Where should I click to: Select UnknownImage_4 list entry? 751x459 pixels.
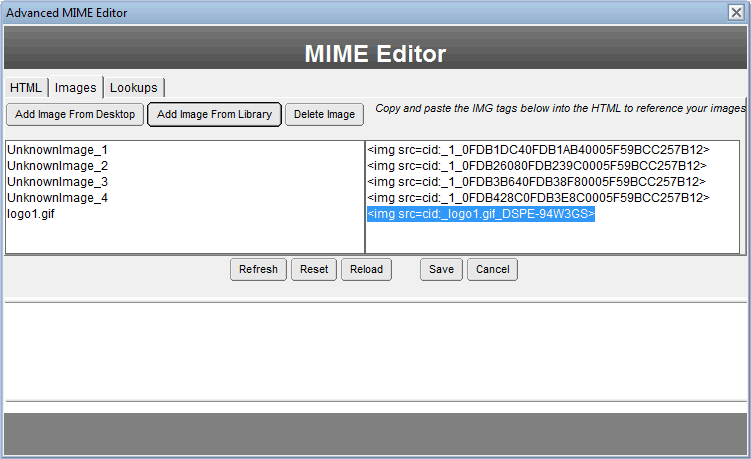pos(57,198)
